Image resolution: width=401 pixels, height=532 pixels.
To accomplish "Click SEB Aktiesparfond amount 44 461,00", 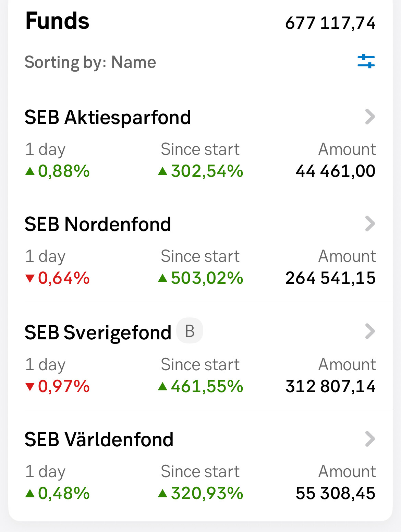I will click(x=336, y=171).
